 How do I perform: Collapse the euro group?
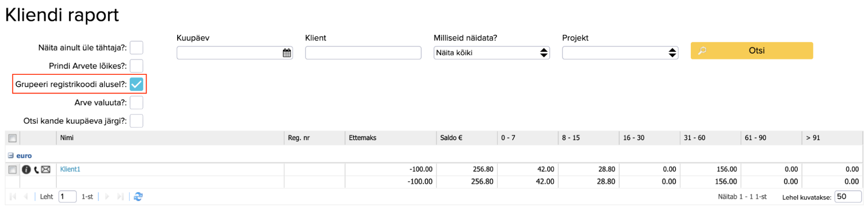coord(11,155)
